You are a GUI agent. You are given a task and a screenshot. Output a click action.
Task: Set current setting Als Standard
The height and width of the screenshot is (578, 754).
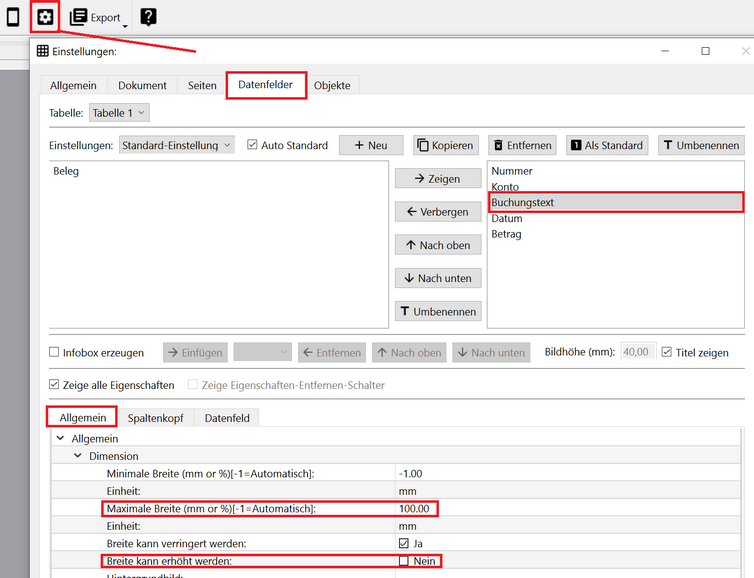[x=606, y=145]
